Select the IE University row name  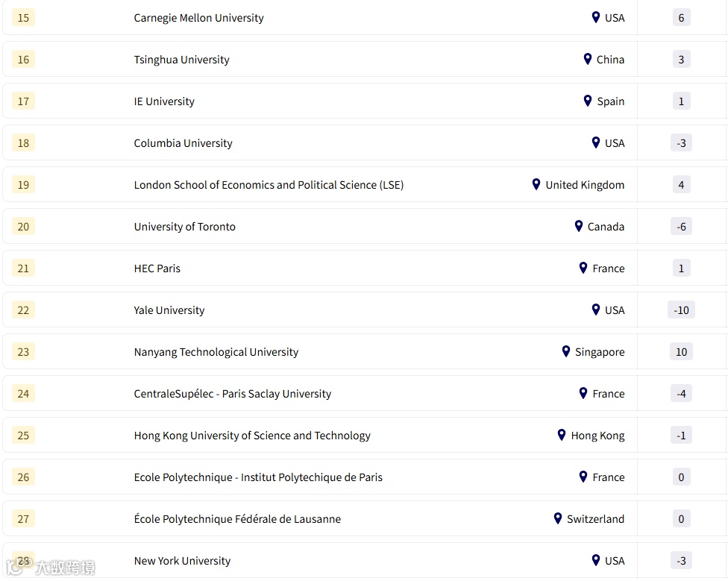coord(164,101)
